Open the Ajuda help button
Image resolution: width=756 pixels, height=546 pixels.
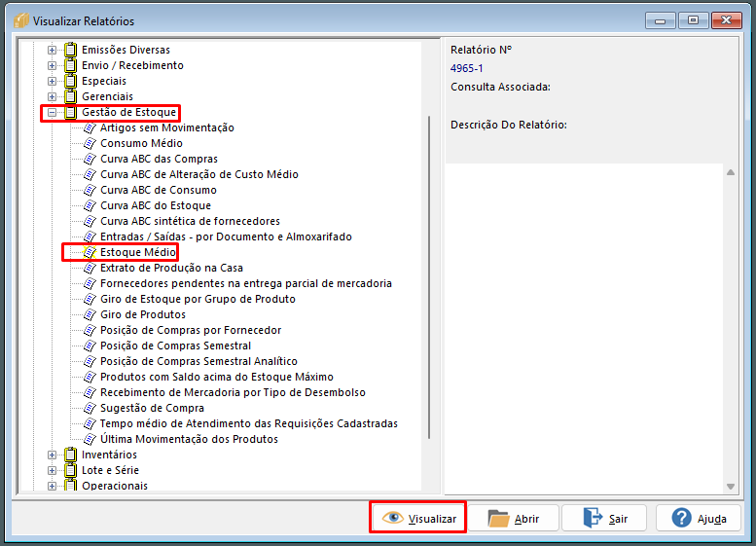pos(699,518)
